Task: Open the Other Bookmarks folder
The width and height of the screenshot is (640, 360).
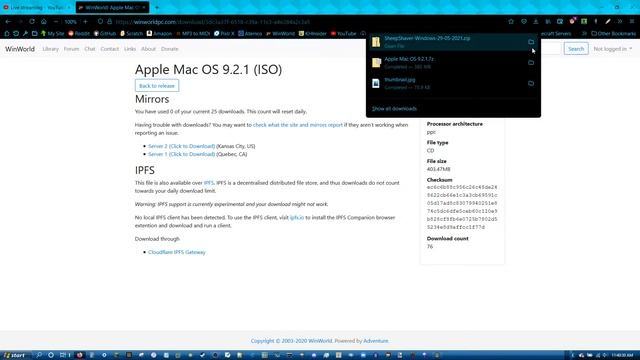Action: 613,33
